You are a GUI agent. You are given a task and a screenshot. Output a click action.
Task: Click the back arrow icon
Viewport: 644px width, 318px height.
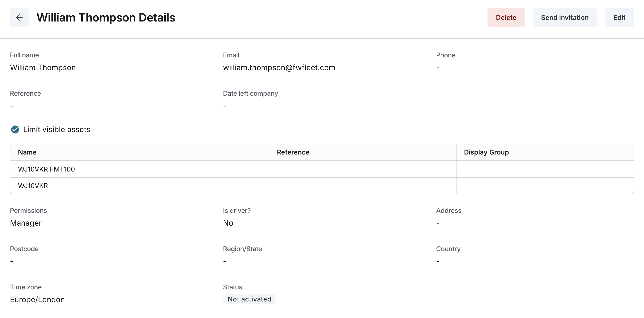(19, 17)
